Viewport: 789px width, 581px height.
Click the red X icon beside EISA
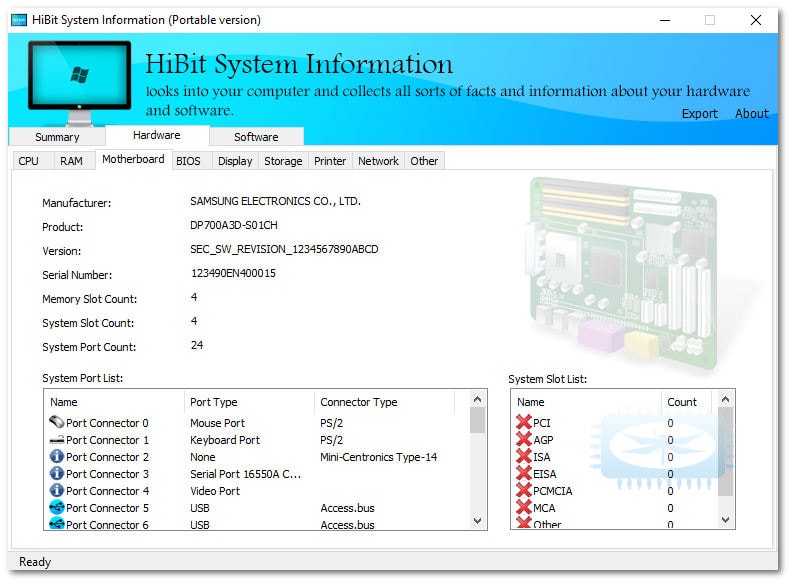pos(524,473)
